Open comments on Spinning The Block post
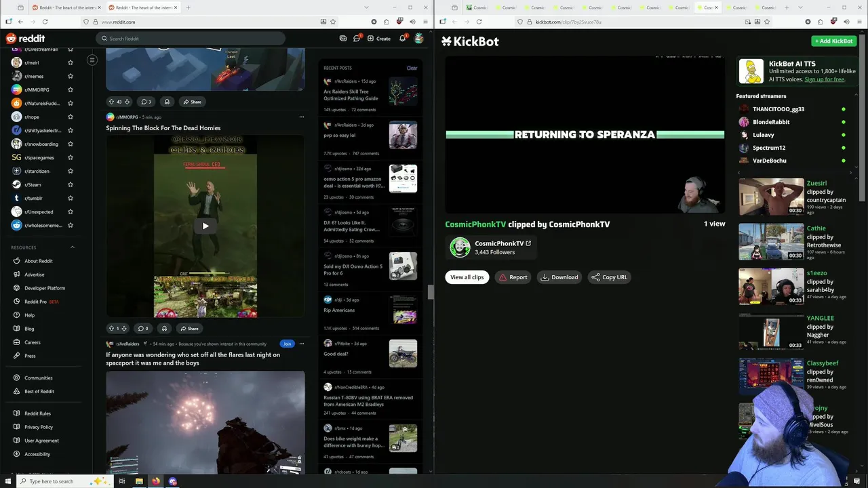 tap(143, 328)
